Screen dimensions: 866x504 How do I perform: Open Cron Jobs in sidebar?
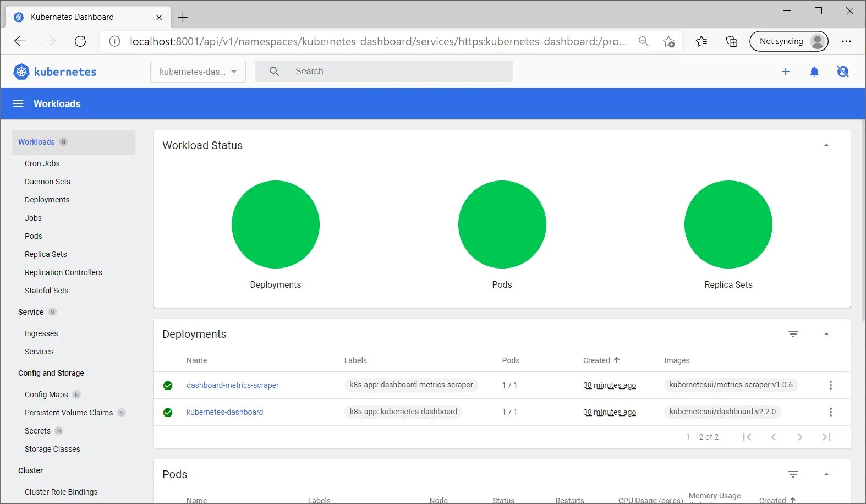(42, 163)
